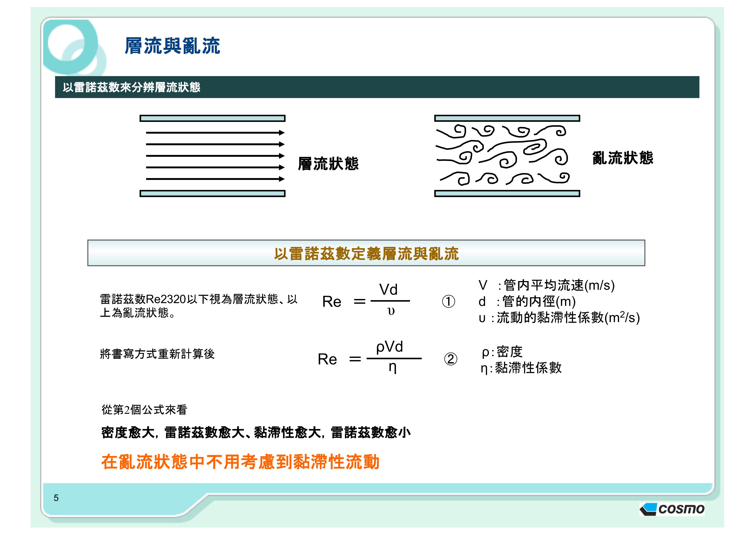Click the 層流狀態 label
The height and width of the screenshot is (535, 756).
point(328,164)
